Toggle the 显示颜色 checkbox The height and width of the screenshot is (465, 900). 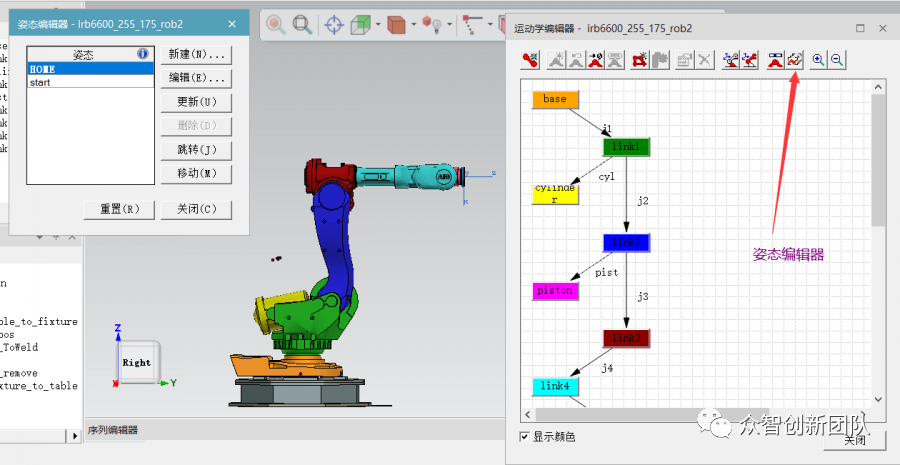click(524, 437)
